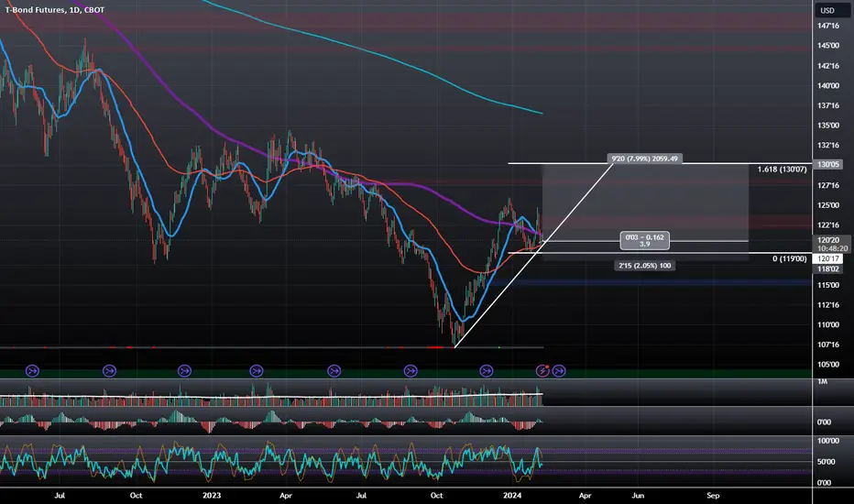Select the 0'03 ~ 0.162 risk-reward box
The image size is (854, 504).
[644, 240]
